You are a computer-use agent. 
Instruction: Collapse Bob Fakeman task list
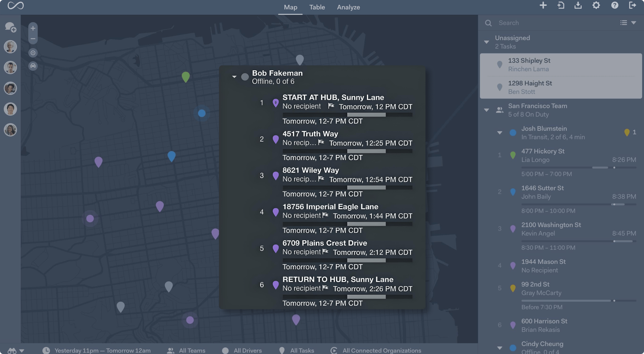[234, 77]
